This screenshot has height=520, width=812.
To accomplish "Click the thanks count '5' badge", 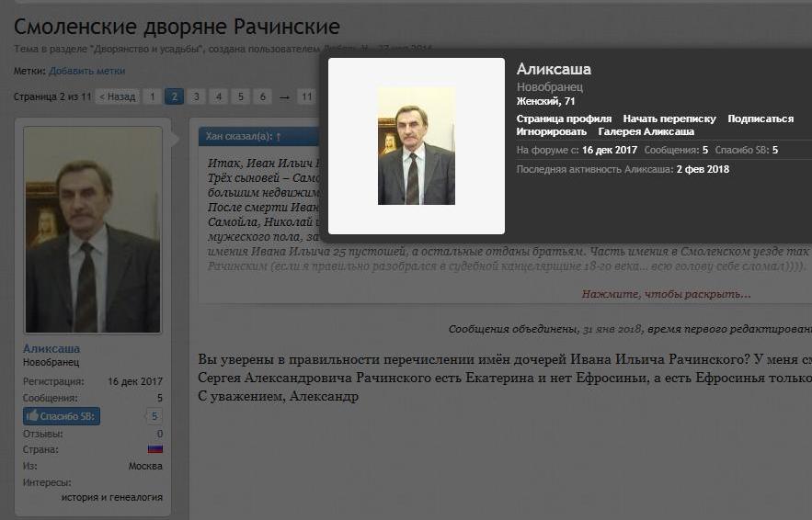I will pos(154,416).
